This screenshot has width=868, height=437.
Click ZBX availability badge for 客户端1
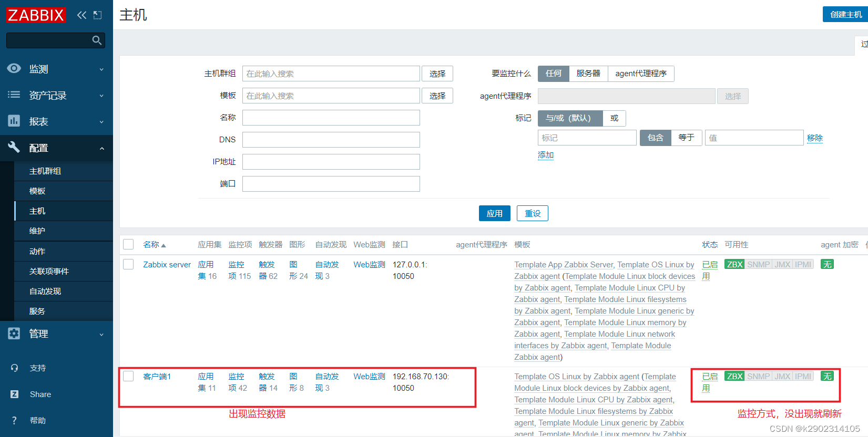tap(734, 376)
